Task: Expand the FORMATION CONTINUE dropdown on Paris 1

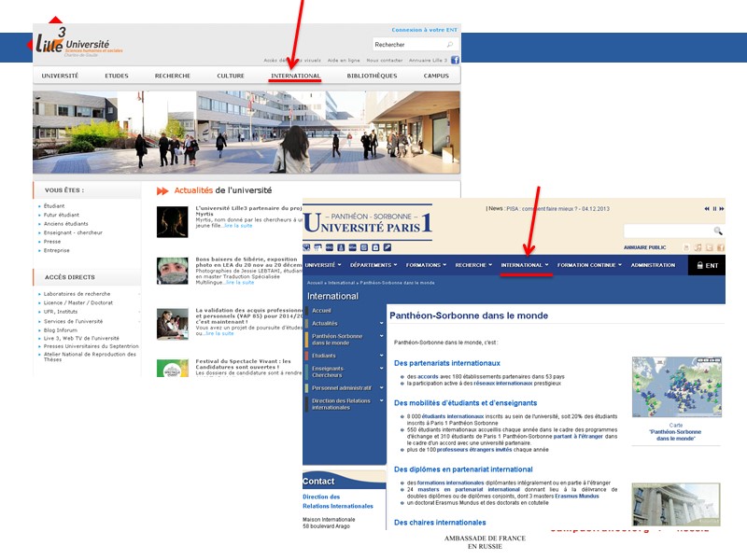Action: point(589,265)
